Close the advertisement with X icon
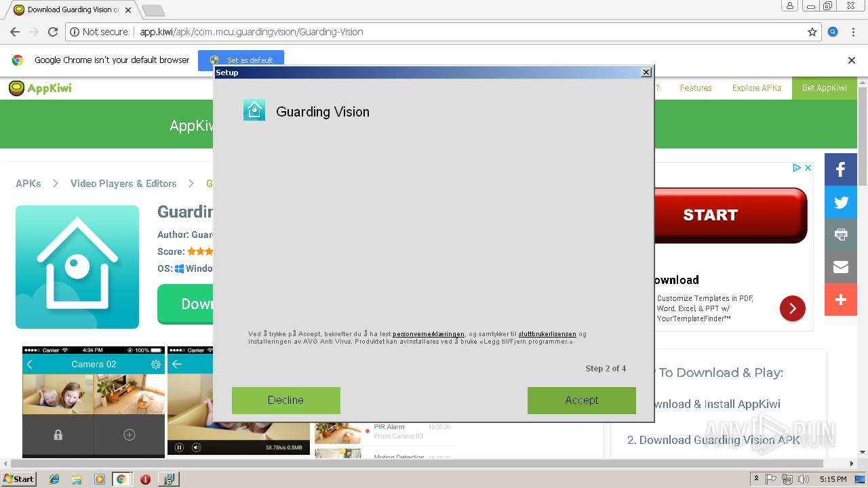Viewport: 868px width, 488px height. (808, 167)
